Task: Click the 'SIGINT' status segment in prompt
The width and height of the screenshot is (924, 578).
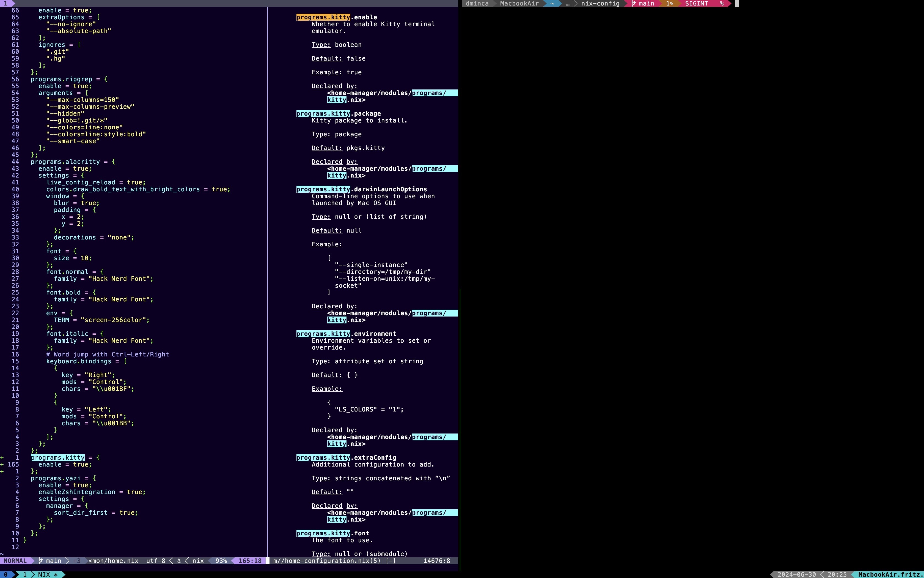Action: 696,3
